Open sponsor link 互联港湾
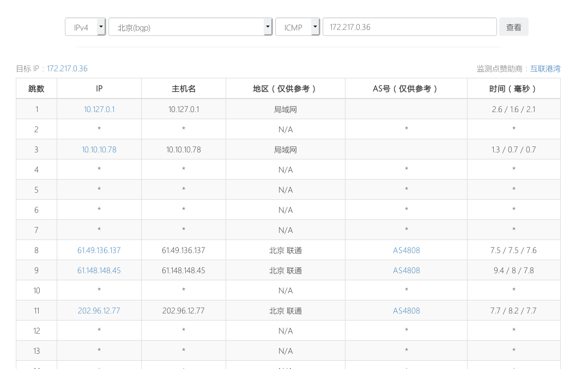The width and height of the screenshot is (588, 369). tap(545, 69)
